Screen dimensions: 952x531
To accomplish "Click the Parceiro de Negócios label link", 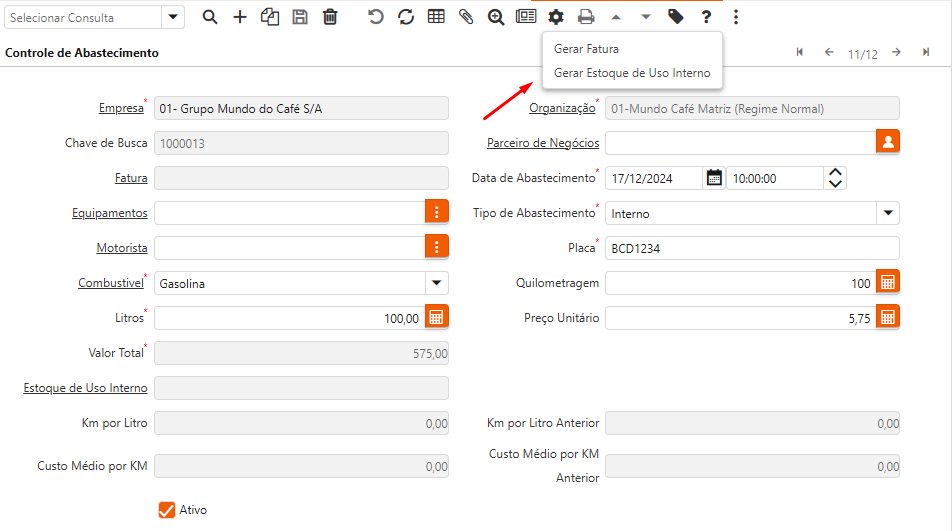I will coord(543,143).
